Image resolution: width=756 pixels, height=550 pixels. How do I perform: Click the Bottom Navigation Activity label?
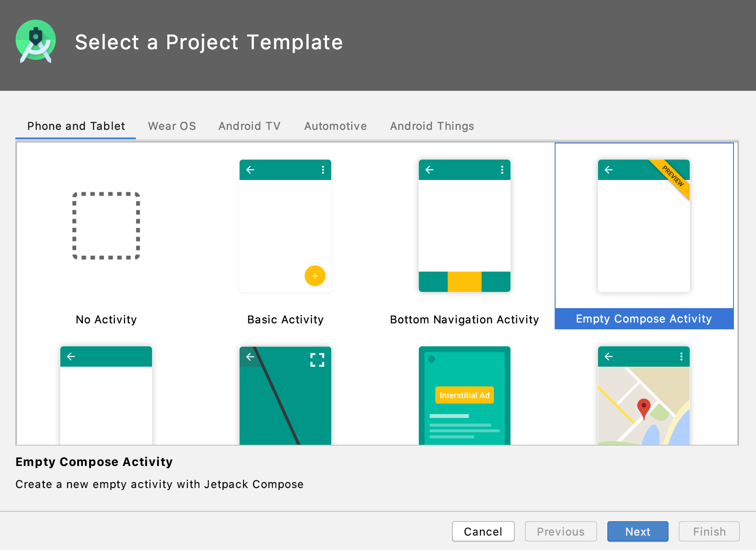coord(465,320)
